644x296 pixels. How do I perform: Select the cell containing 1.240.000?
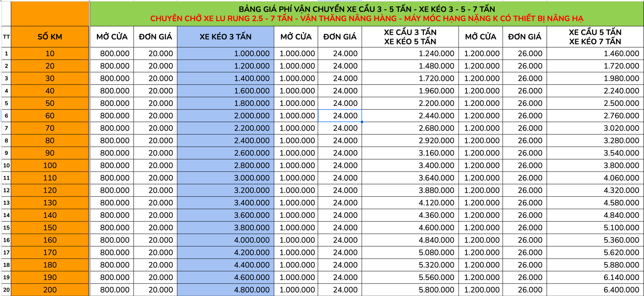(410, 53)
